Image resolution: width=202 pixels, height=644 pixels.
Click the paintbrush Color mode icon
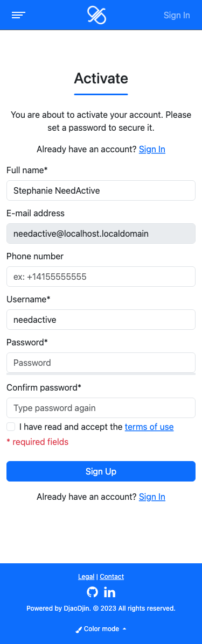coord(79,629)
